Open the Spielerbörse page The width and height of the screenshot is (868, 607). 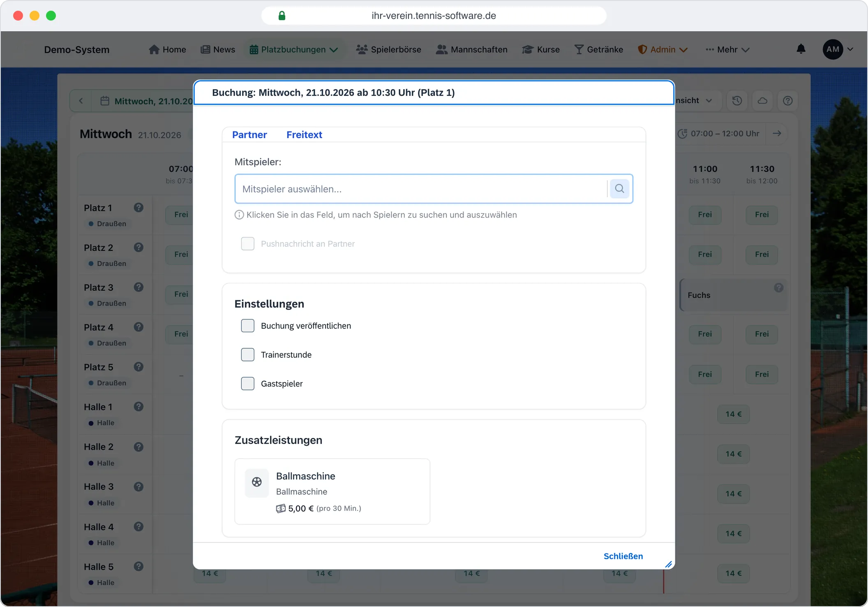coord(389,50)
